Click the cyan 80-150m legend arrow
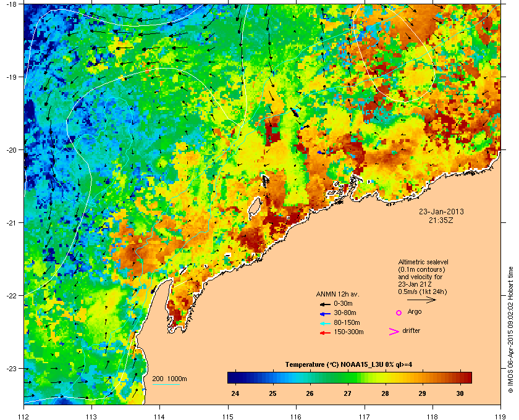This screenshot has width=519, height=420. tap(325, 324)
